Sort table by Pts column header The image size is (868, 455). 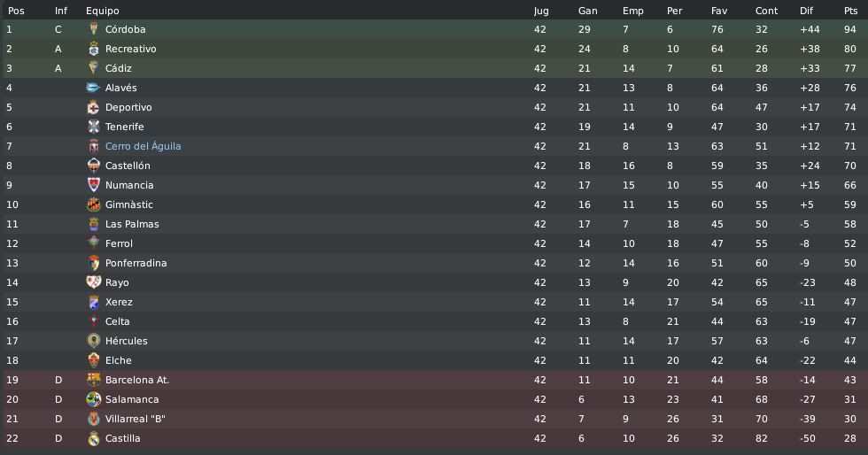pyautogui.click(x=850, y=11)
